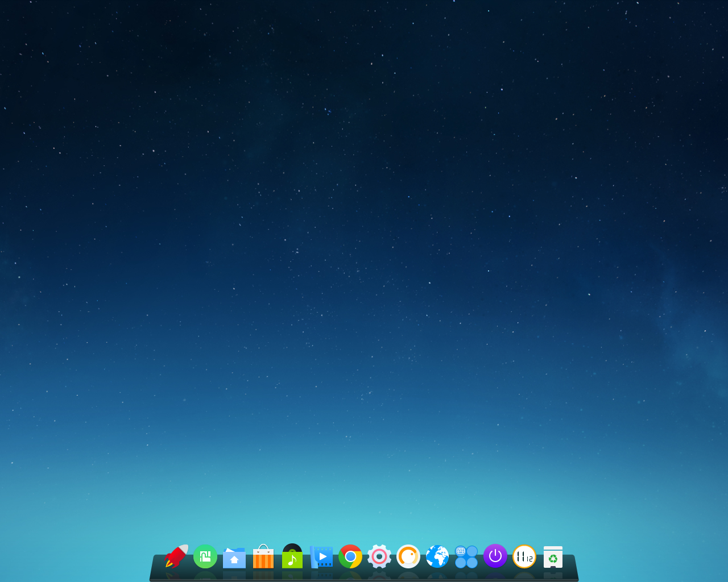Launch the green app beside the launcher
Screen dimensions: 728x582
coord(205,558)
